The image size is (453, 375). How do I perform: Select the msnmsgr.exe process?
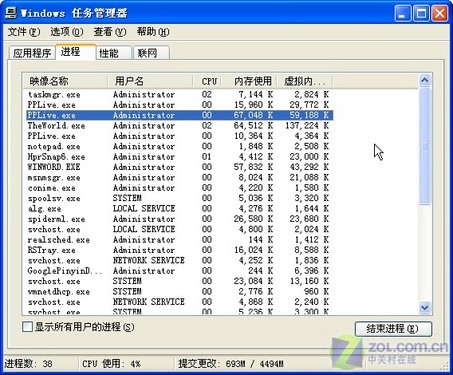(179, 177)
